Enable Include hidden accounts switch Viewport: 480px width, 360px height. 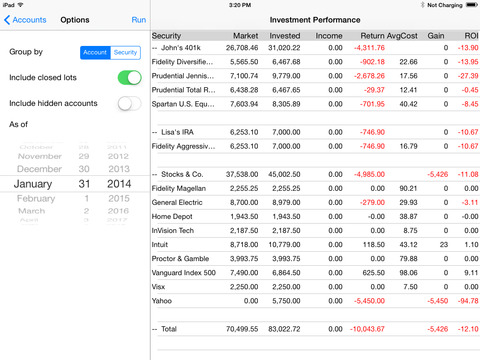point(130,104)
